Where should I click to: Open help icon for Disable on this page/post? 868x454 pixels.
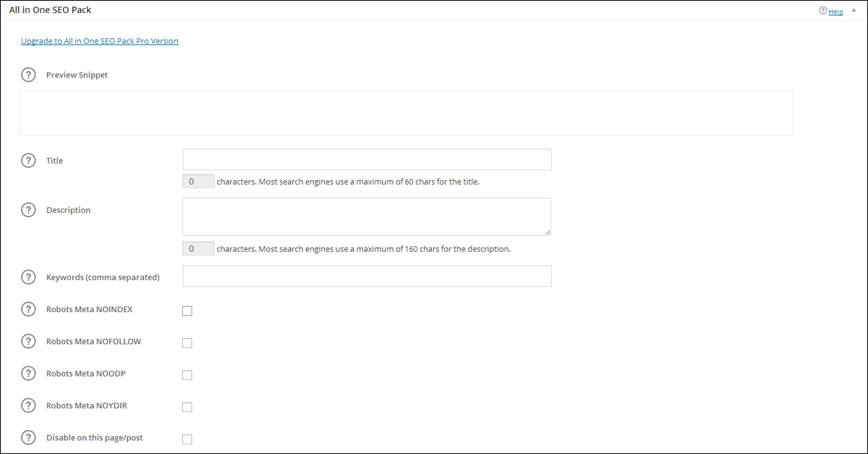pos(28,437)
